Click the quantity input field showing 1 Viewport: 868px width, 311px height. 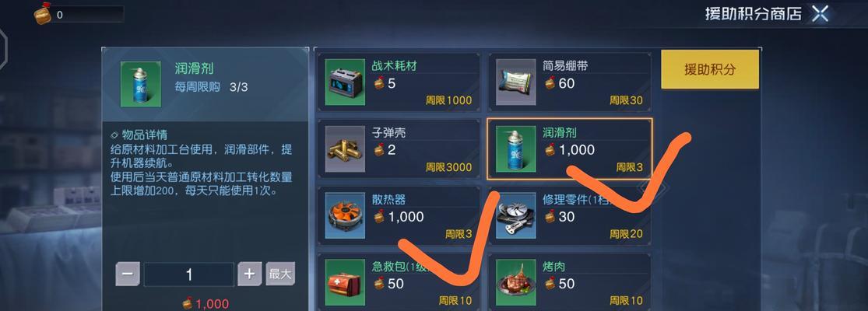pos(188,274)
